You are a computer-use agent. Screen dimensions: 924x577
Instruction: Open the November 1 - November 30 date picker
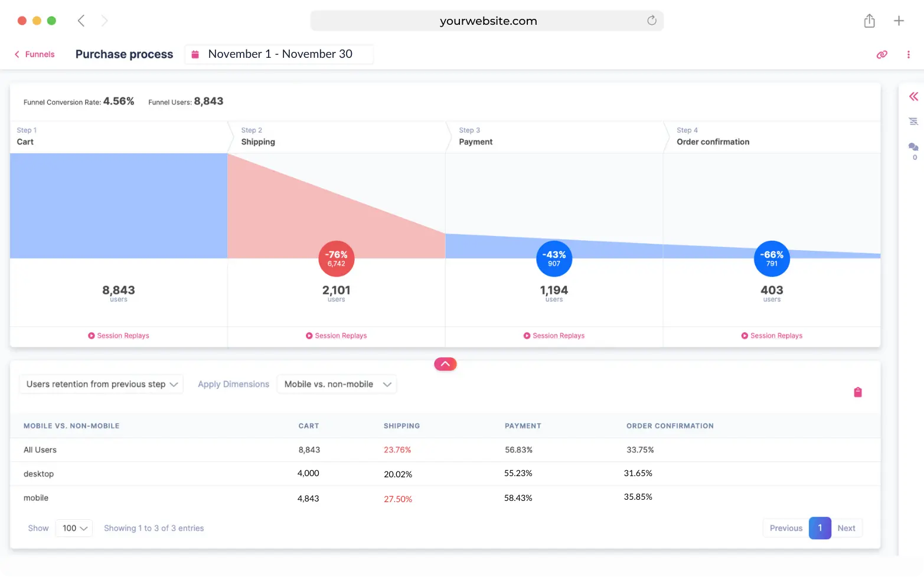[279, 54]
